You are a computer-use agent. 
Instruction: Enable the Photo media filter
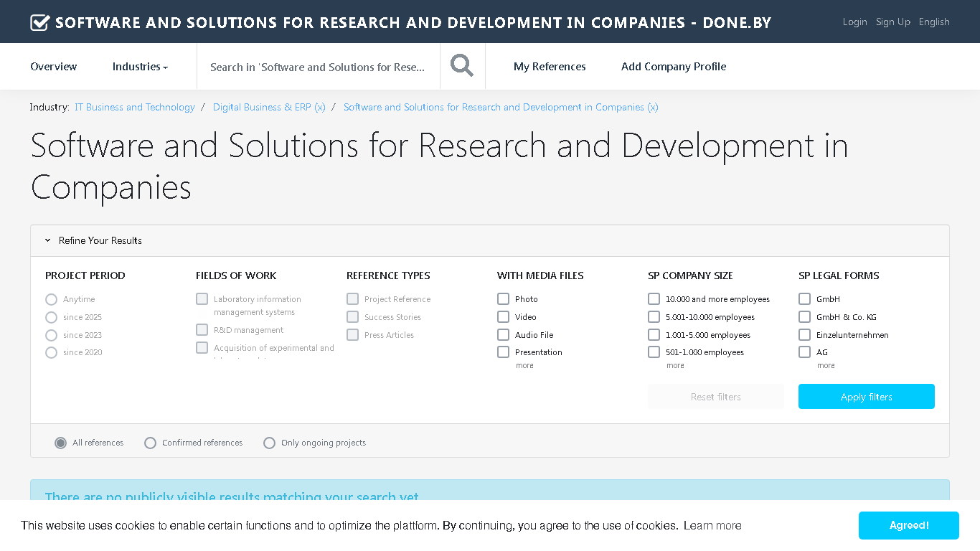(x=504, y=299)
